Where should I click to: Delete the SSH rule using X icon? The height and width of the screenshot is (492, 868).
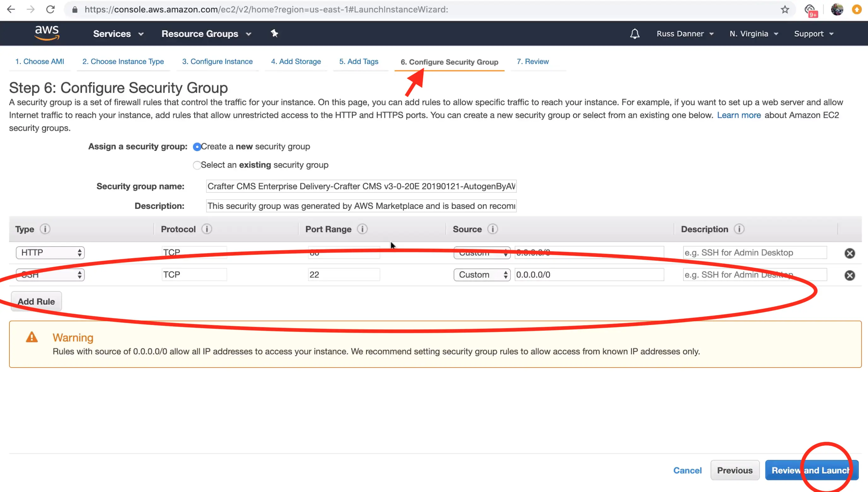[849, 275]
